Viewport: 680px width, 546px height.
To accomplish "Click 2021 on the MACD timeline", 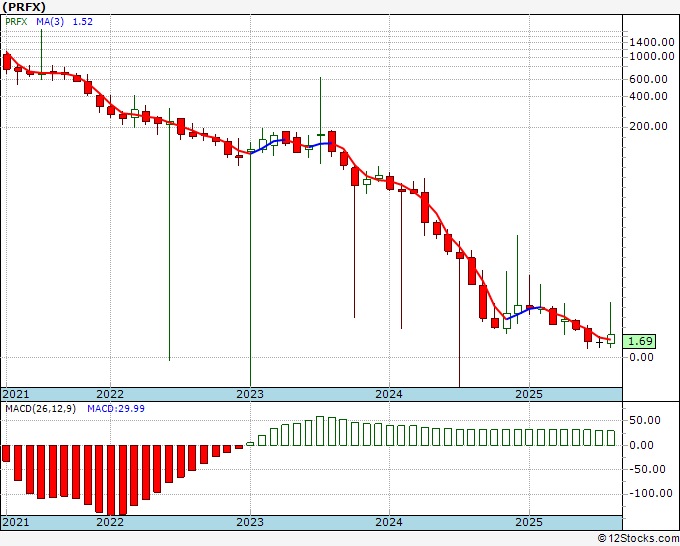I will tap(16, 522).
